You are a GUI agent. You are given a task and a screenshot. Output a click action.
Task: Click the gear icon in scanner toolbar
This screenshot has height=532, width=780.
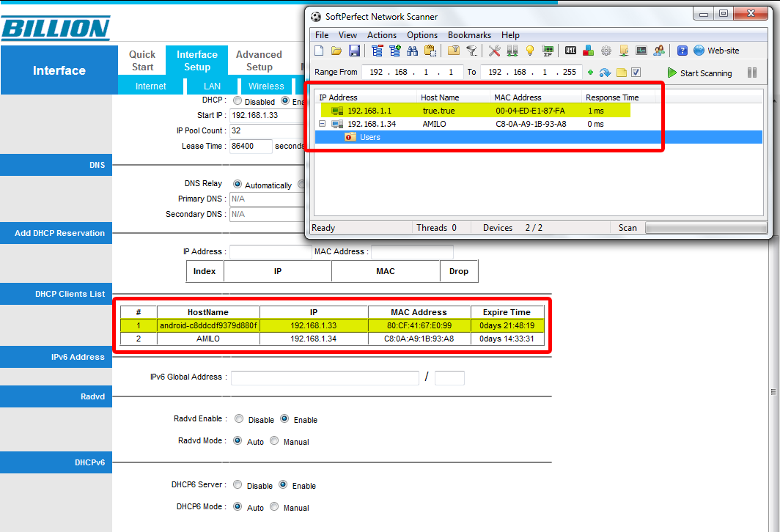tap(606, 51)
